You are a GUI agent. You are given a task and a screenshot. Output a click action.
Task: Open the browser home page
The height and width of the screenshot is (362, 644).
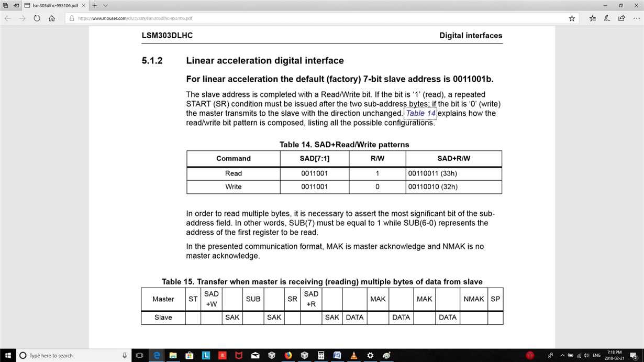point(51,18)
